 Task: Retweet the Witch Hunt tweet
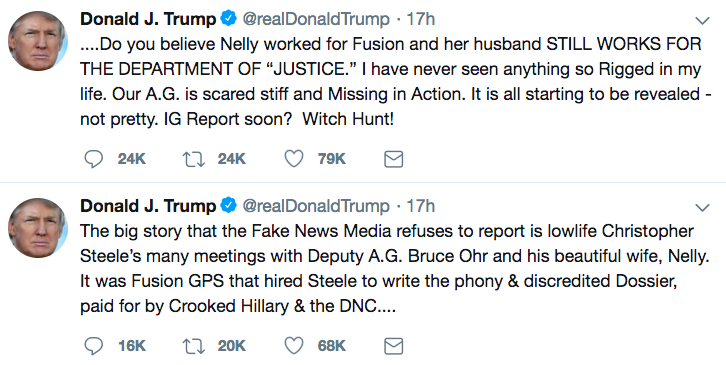tap(194, 159)
